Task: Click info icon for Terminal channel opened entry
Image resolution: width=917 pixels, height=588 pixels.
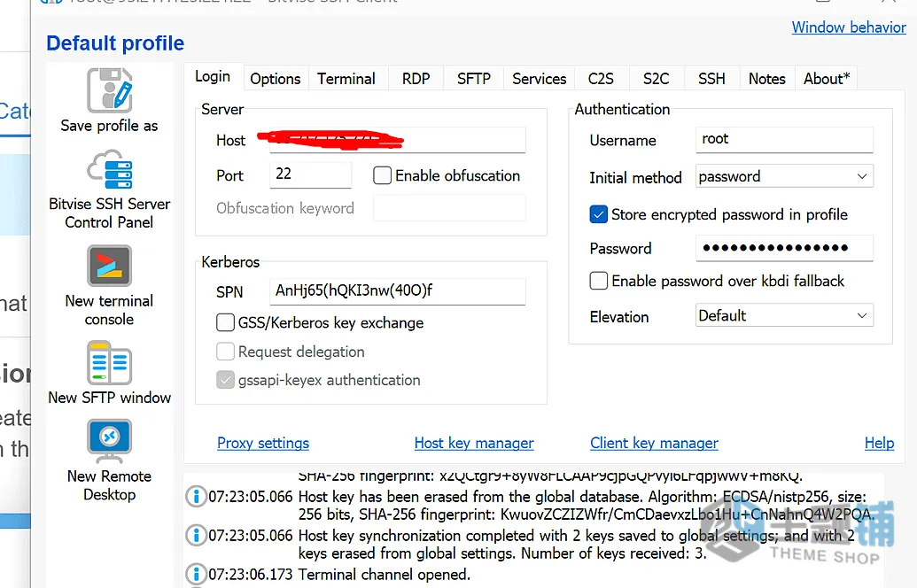Action: click(196, 574)
